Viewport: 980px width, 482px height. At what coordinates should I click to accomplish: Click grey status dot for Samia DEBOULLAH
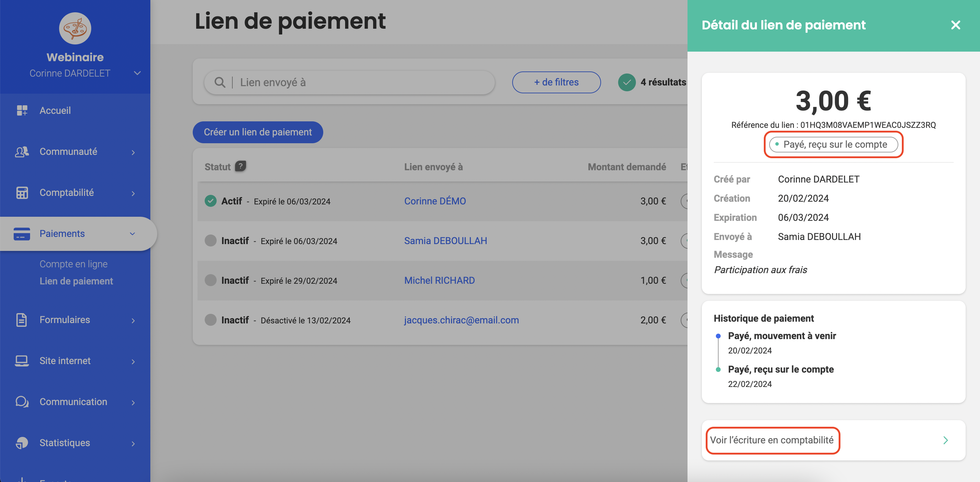pos(210,241)
